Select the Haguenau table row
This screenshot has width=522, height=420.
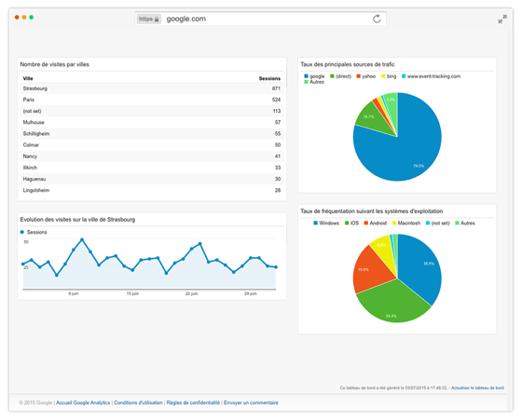pos(152,179)
